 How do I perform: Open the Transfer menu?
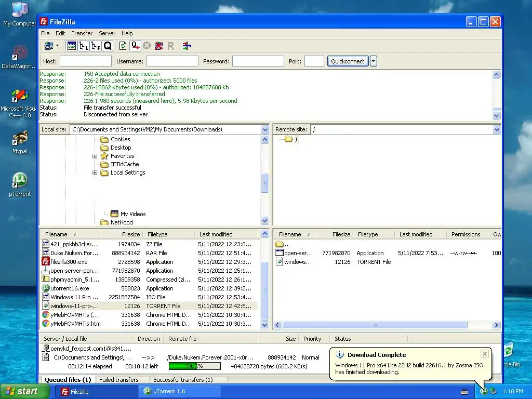(82, 33)
